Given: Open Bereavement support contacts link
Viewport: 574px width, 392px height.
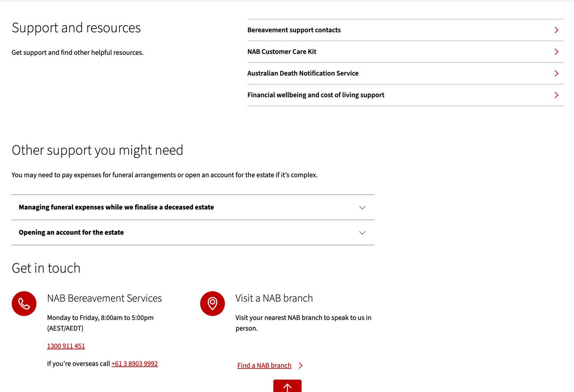Looking at the screenshot, I should [x=405, y=30].
